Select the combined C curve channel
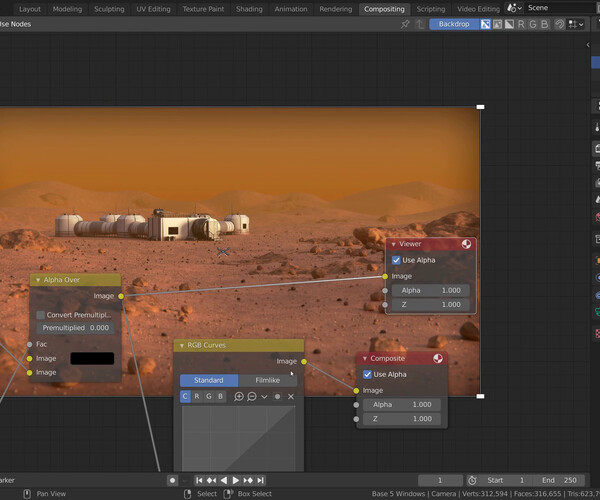The width and height of the screenshot is (600, 500). pyautogui.click(x=185, y=397)
